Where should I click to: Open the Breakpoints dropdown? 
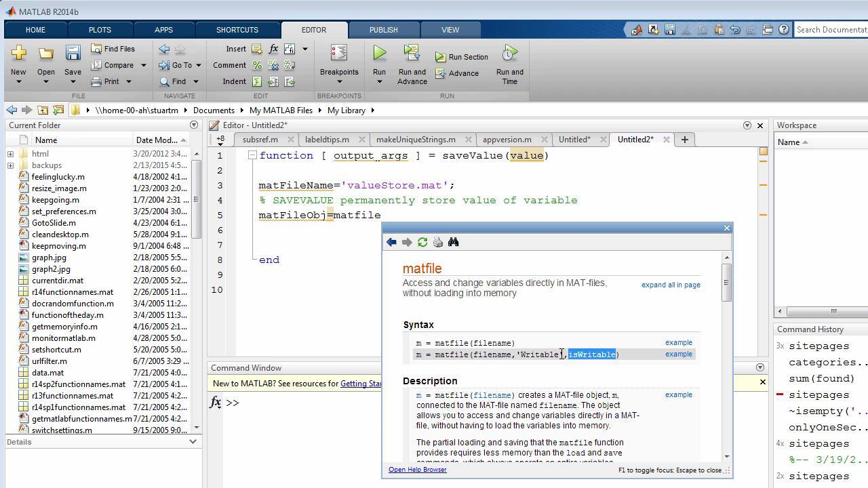pyautogui.click(x=339, y=82)
